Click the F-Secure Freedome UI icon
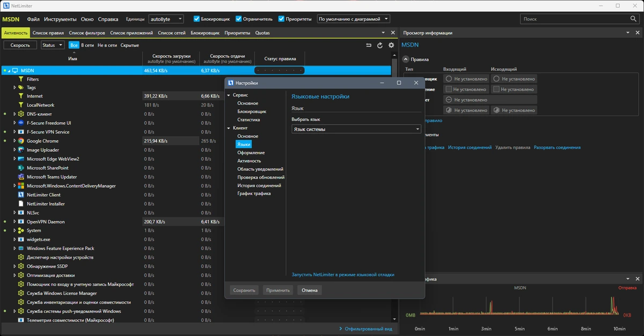 [21, 123]
